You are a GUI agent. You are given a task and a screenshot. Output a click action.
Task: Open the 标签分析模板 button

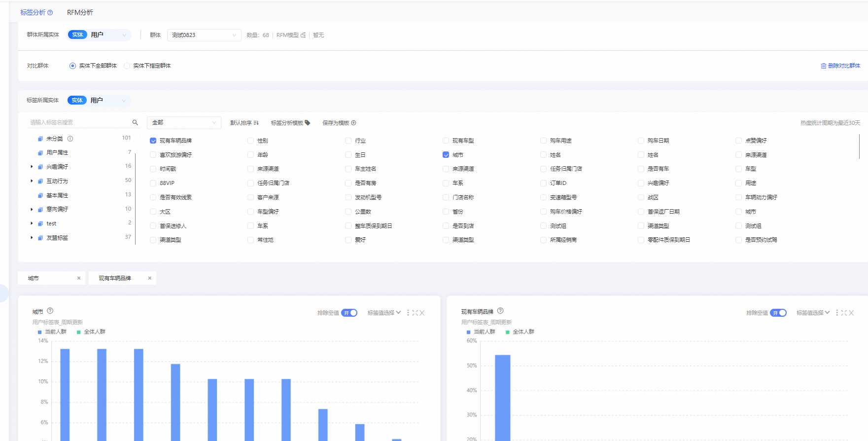(x=290, y=123)
